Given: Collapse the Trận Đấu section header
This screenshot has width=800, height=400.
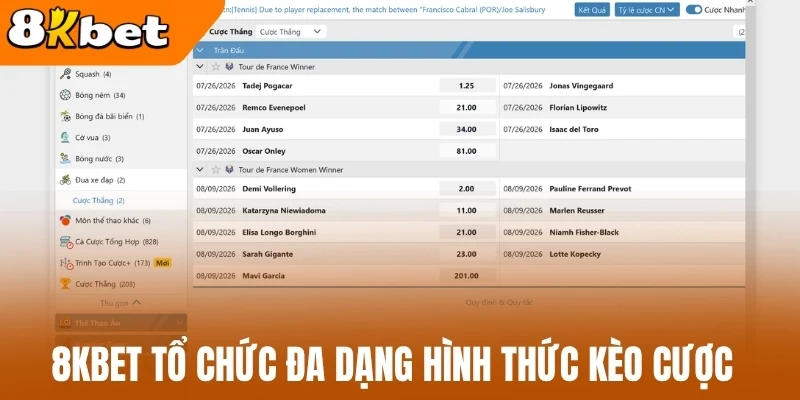Looking at the screenshot, I should tap(200, 51).
